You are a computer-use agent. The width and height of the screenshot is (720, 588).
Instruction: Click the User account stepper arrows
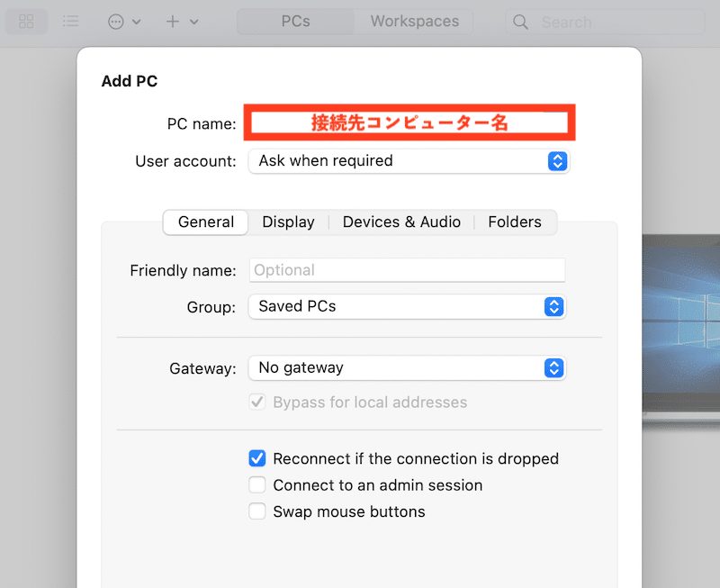(x=557, y=161)
